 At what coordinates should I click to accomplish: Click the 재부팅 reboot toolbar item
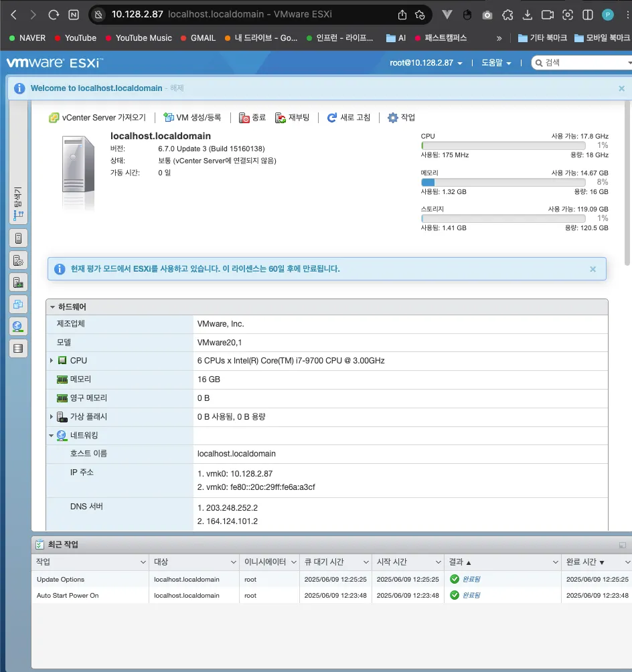point(292,117)
